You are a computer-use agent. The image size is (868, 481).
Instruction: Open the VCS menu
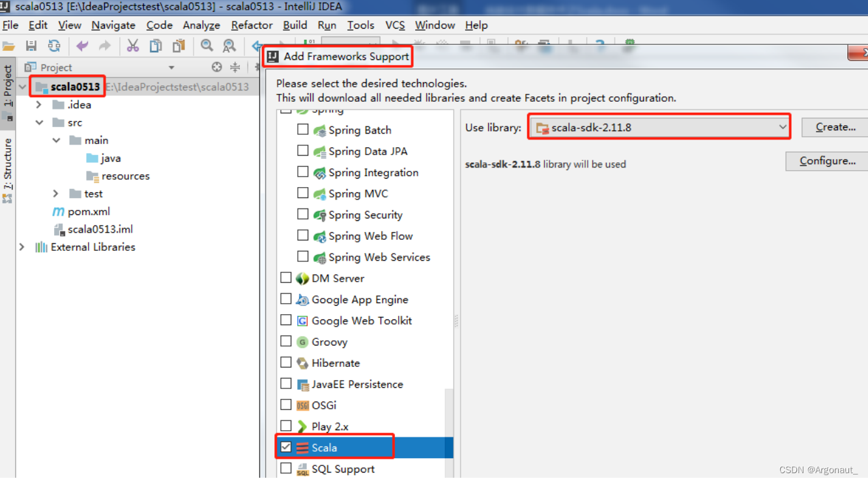tap(395, 25)
